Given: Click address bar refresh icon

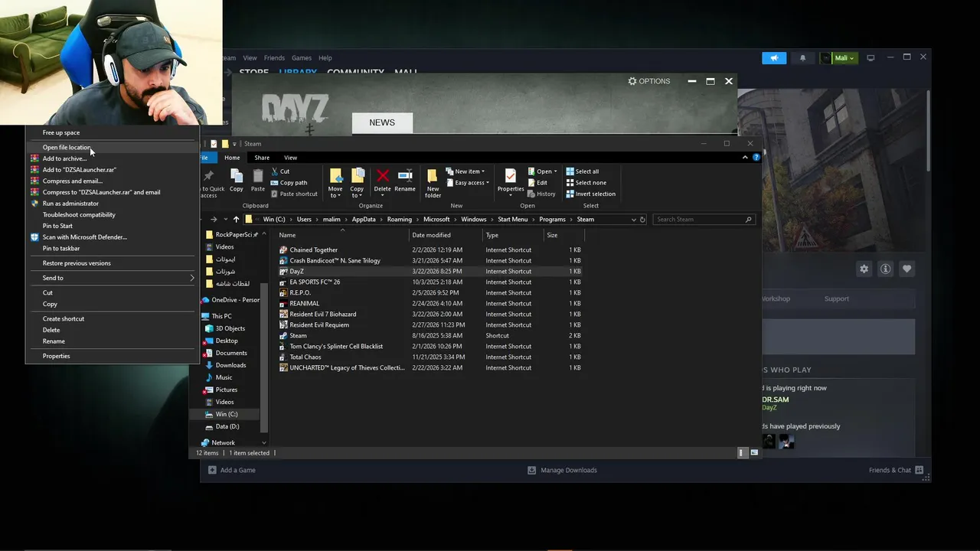Looking at the screenshot, I should coord(642,220).
